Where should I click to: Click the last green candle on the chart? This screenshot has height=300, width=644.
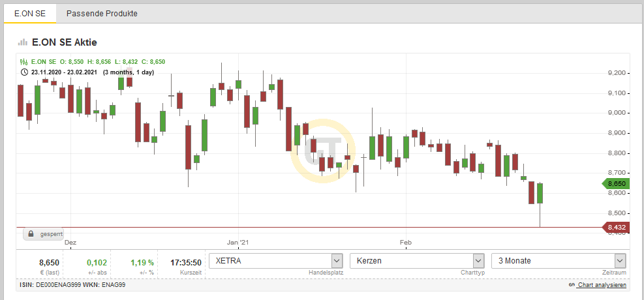pos(540,193)
